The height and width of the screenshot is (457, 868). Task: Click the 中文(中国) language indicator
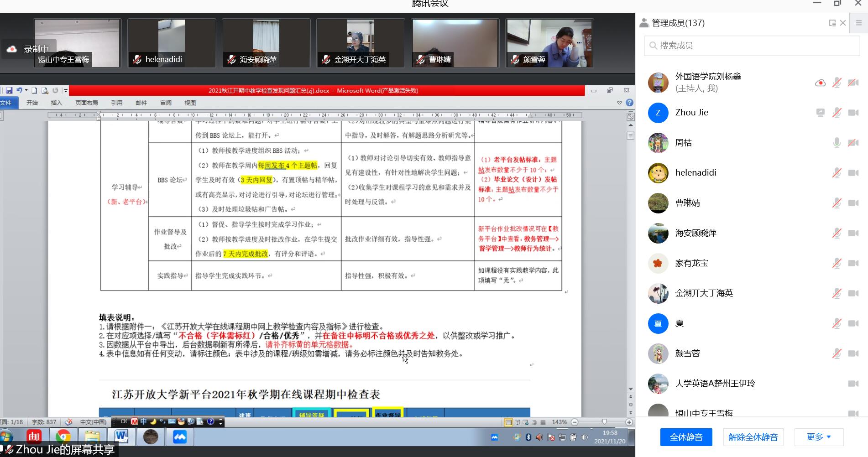[93, 422]
